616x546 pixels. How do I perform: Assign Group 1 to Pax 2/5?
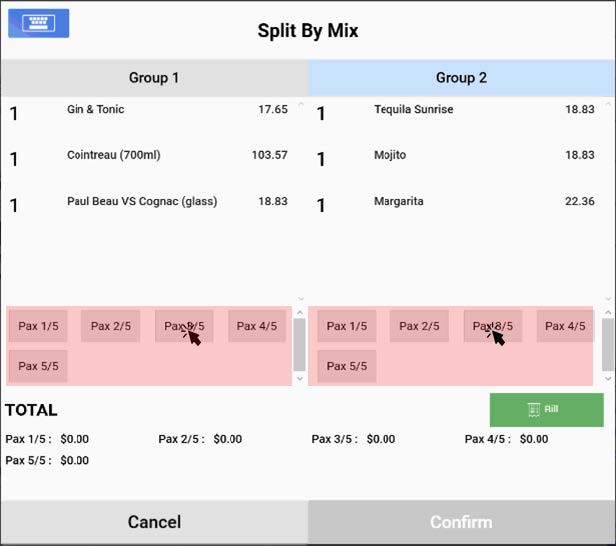coord(111,326)
